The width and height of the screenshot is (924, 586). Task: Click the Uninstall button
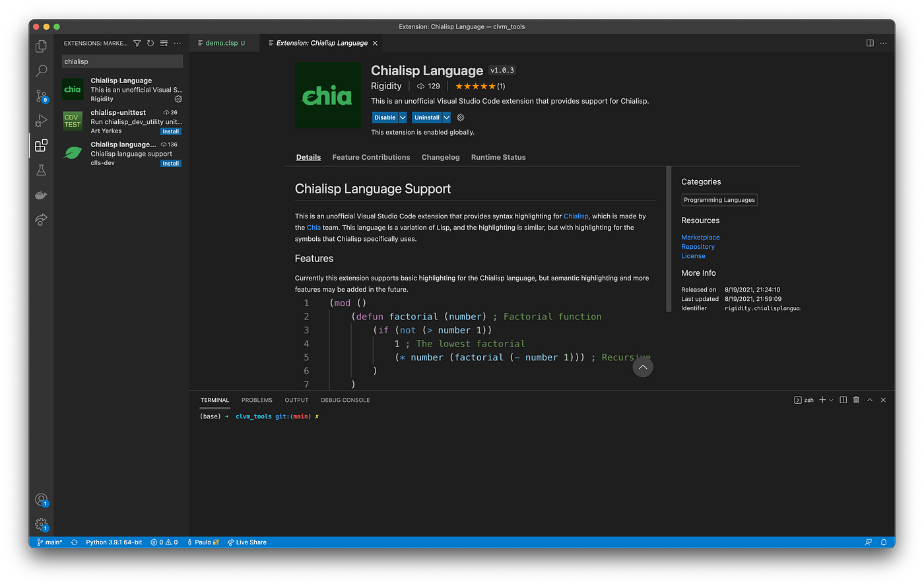click(427, 117)
